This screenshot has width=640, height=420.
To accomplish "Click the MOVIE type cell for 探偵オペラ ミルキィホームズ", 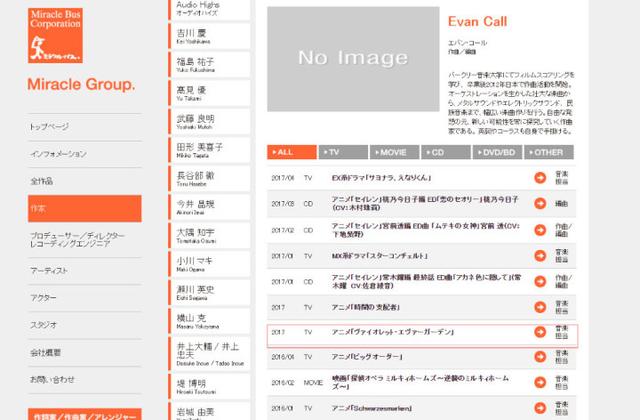I will (313, 382).
